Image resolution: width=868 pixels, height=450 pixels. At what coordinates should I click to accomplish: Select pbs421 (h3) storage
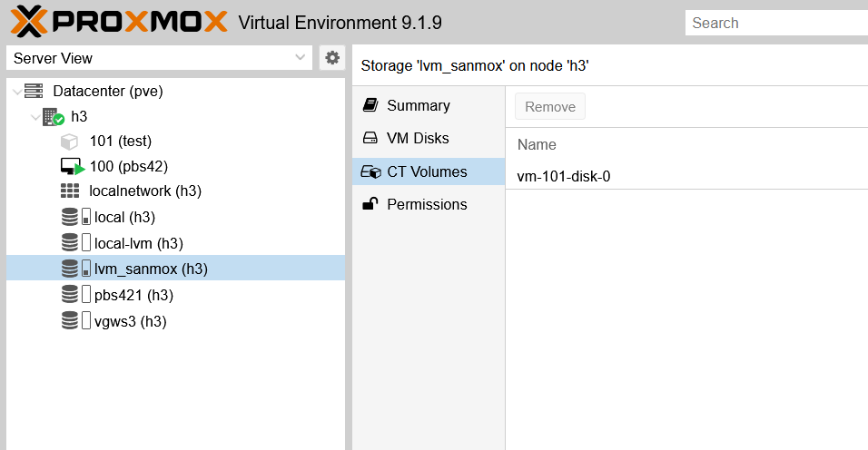(x=133, y=295)
